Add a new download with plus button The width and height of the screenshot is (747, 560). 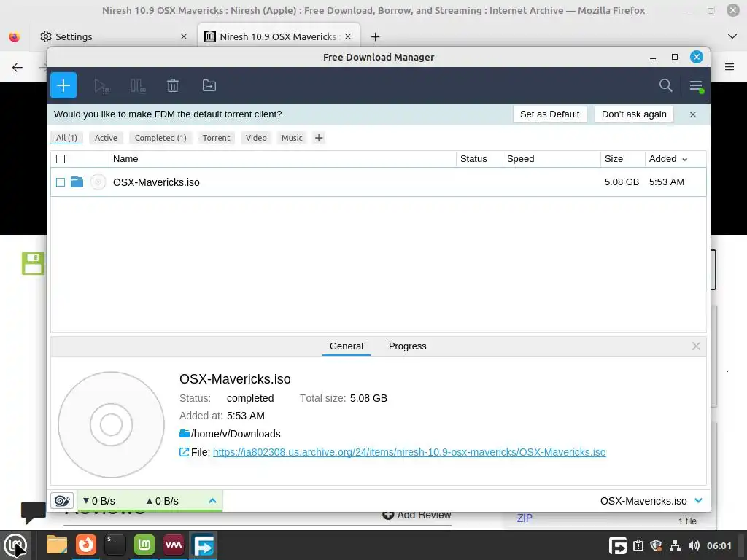(x=63, y=85)
